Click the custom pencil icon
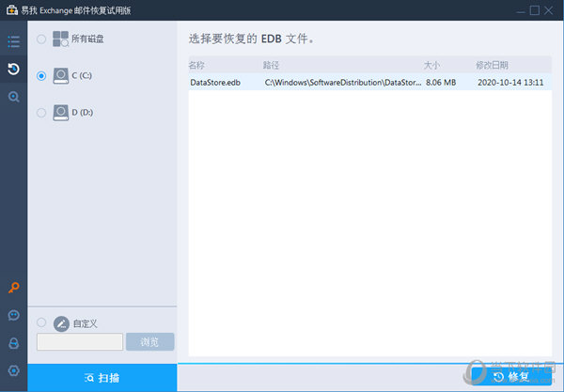Screen dimensions: 564x392 tap(61, 323)
